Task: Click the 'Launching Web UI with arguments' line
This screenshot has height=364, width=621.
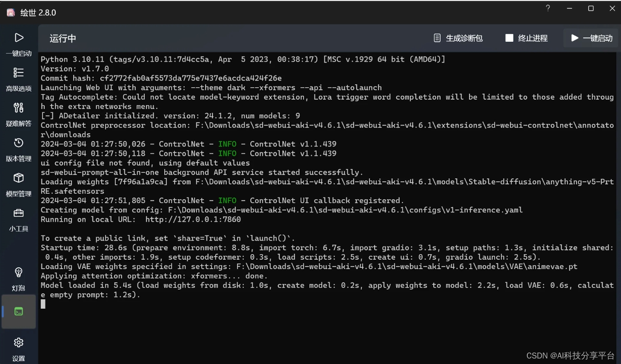Action: click(x=211, y=87)
